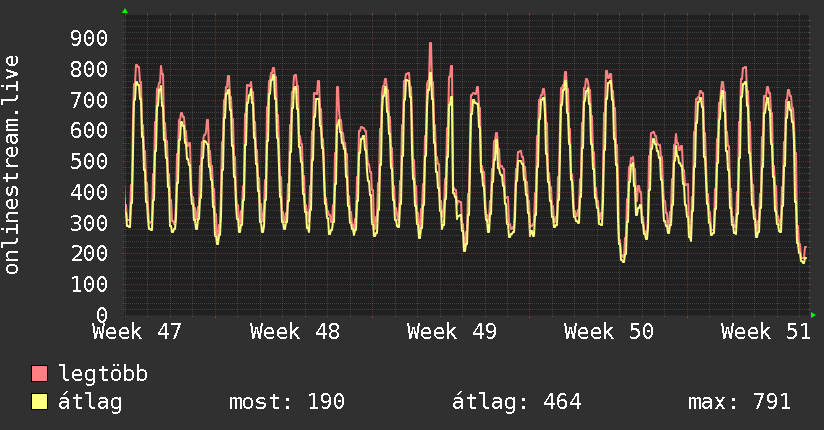The width and height of the screenshot is (824, 430).
Task: Click the Week 51 axis label
Action: 766,332
